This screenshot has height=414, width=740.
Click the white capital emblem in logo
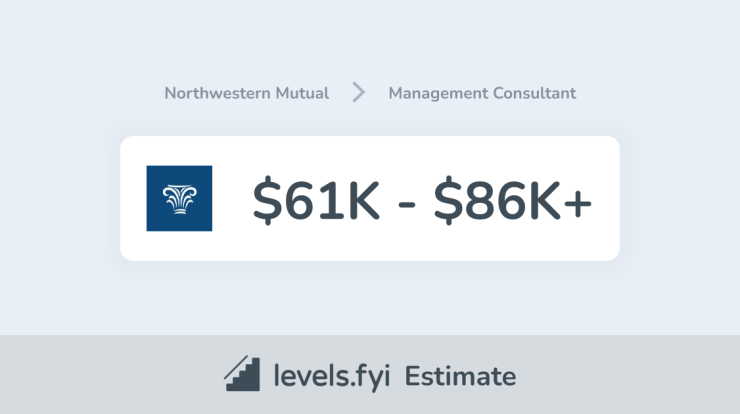(x=179, y=199)
